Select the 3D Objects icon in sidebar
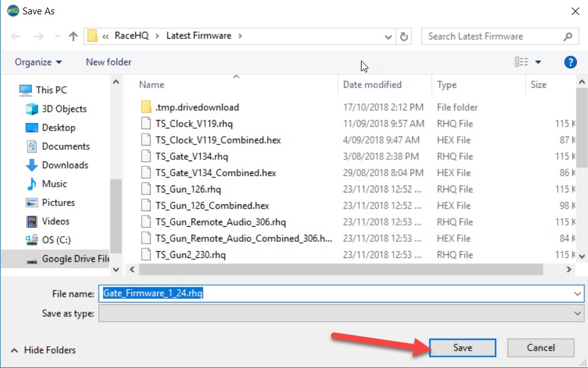This screenshot has height=368, width=588. click(32, 109)
